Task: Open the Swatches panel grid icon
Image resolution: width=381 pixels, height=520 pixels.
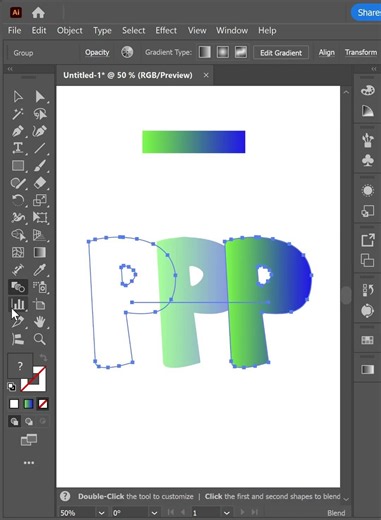Action: pyautogui.click(x=367, y=340)
